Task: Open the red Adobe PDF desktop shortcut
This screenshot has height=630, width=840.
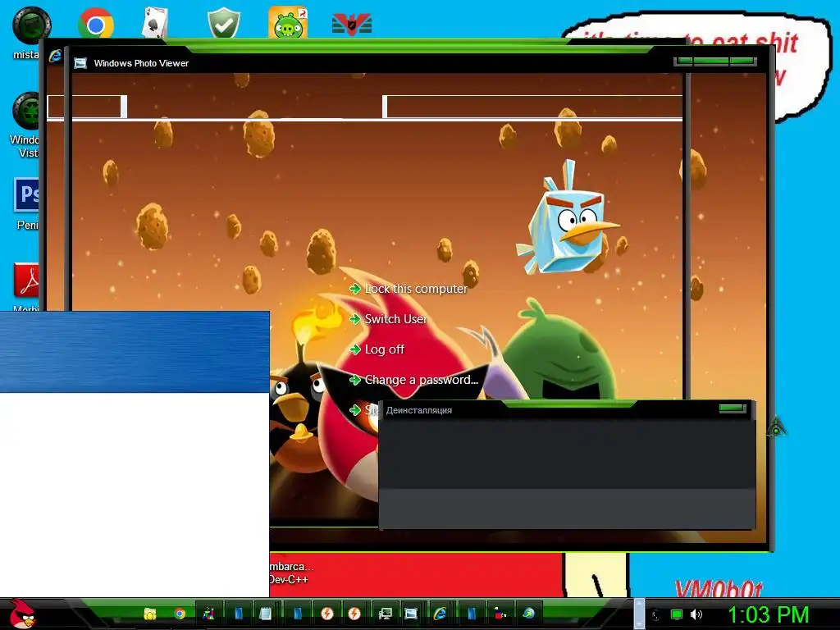Action: [x=27, y=281]
